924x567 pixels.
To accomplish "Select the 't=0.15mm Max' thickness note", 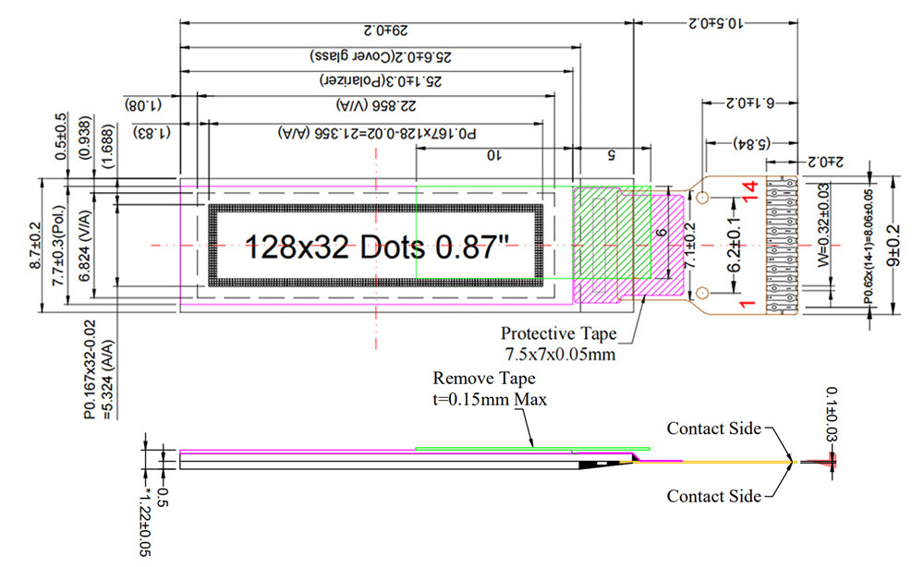I will point(490,399).
